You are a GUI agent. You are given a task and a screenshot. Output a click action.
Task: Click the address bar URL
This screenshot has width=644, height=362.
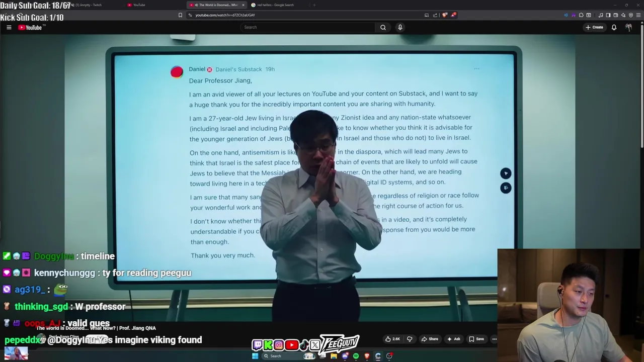point(225,15)
